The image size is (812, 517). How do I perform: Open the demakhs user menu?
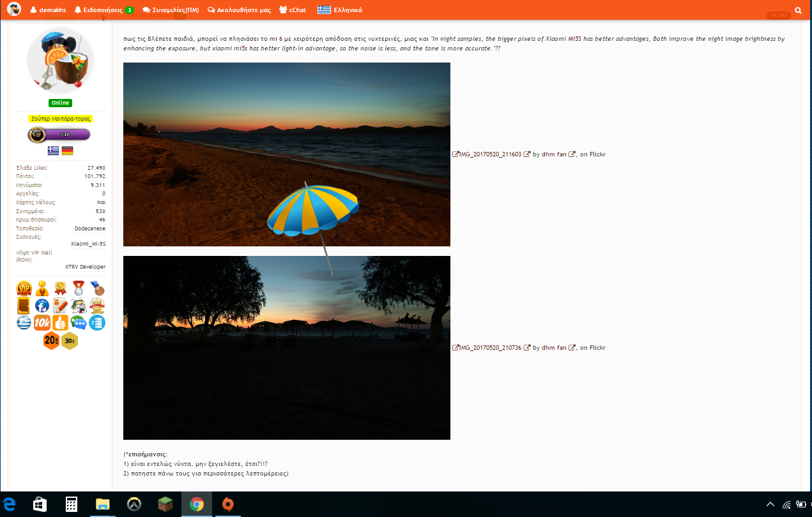point(48,10)
